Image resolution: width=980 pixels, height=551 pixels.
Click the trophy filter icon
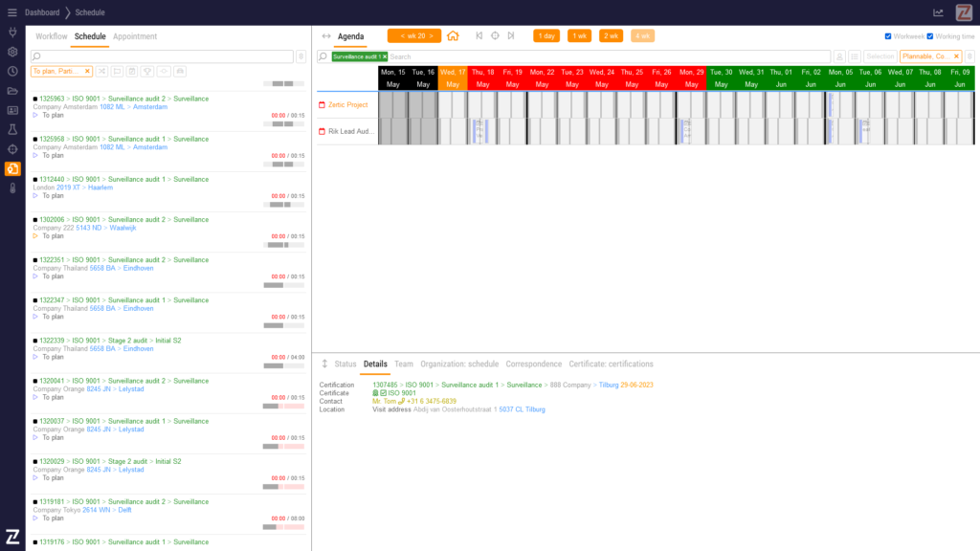click(147, 71)
